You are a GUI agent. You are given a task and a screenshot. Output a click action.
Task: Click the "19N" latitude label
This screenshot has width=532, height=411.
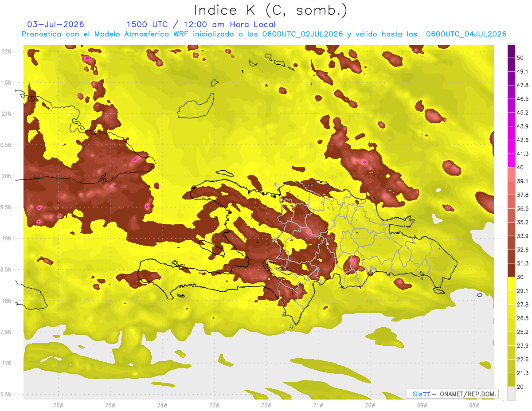[8, 239]
